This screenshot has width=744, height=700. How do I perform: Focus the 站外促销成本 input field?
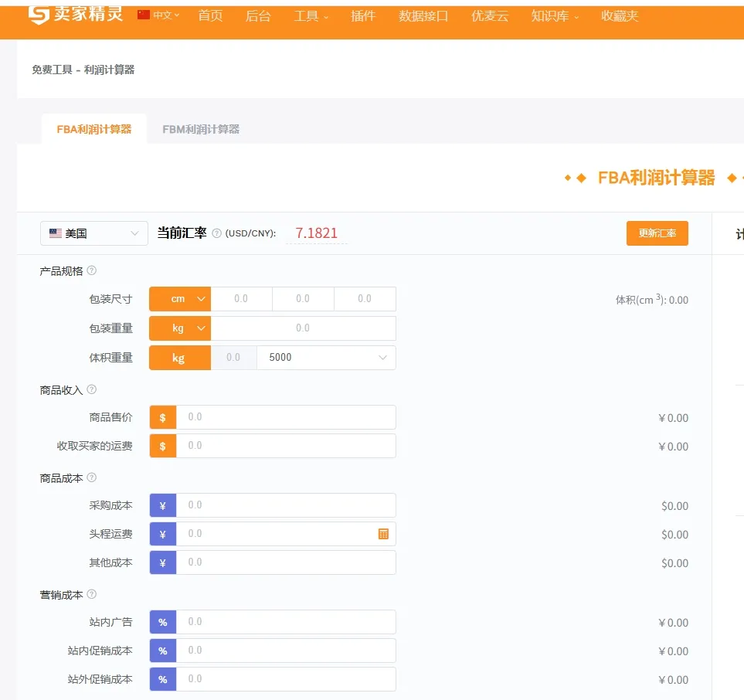[x=286, y=679]
